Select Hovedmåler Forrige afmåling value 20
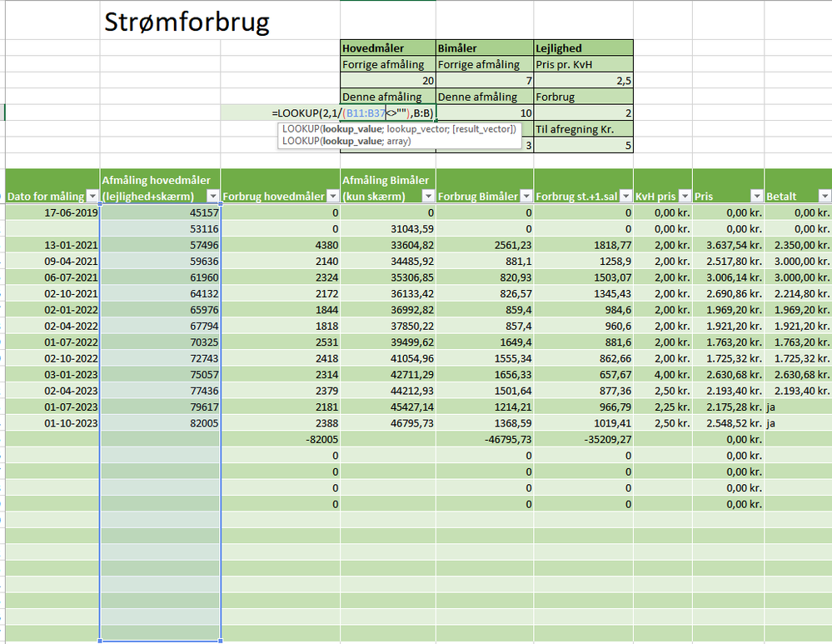 388,81
